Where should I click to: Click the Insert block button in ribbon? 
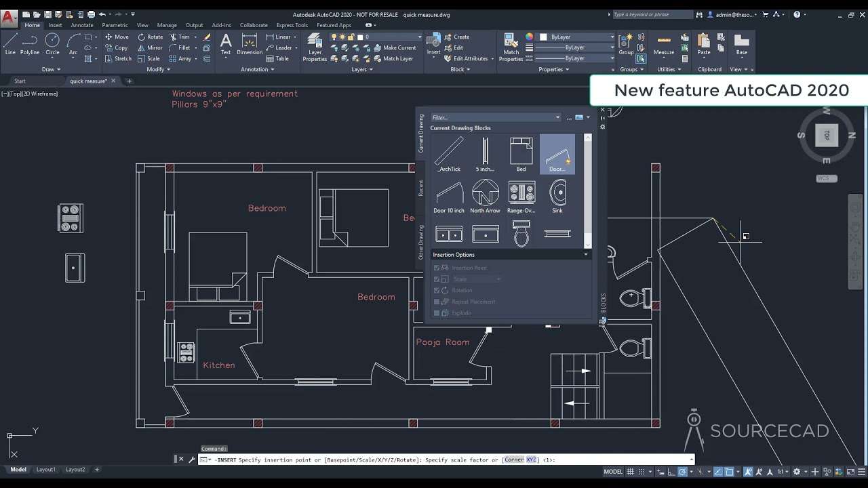(x=433, y=44)
